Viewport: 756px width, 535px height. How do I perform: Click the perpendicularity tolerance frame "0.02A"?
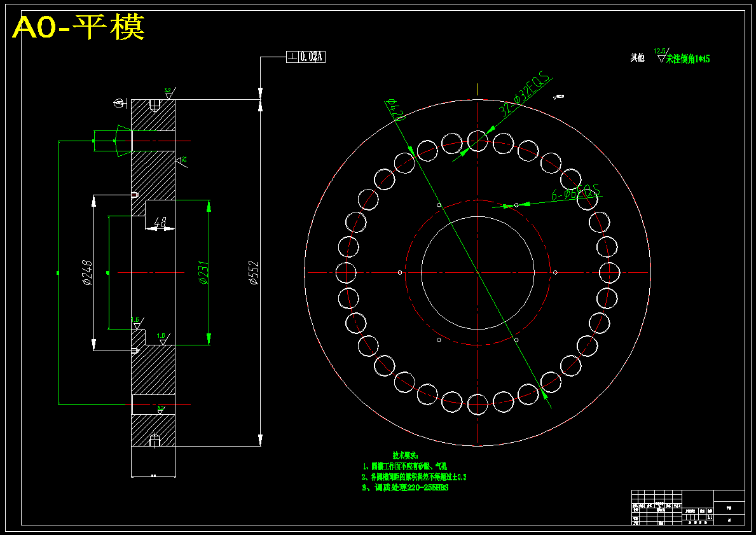[306, 57]
